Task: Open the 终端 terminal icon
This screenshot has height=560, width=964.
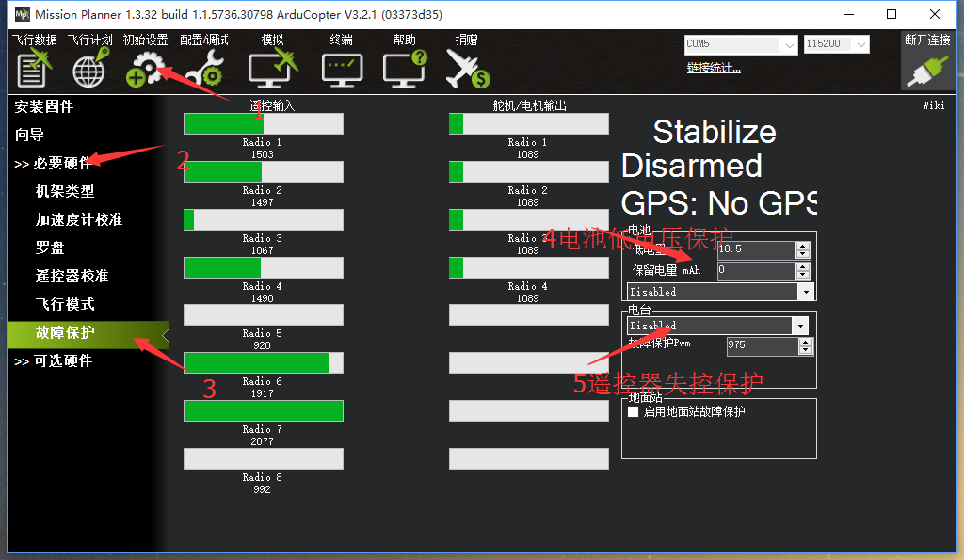Action: coord(342,70)
